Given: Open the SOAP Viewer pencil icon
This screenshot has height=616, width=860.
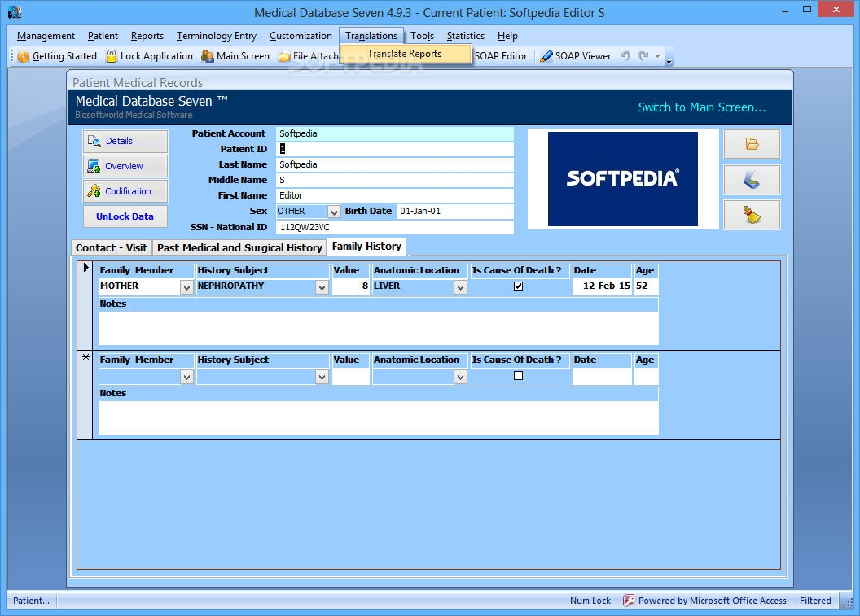Looking at the screenshot, I should coord(546,56).
